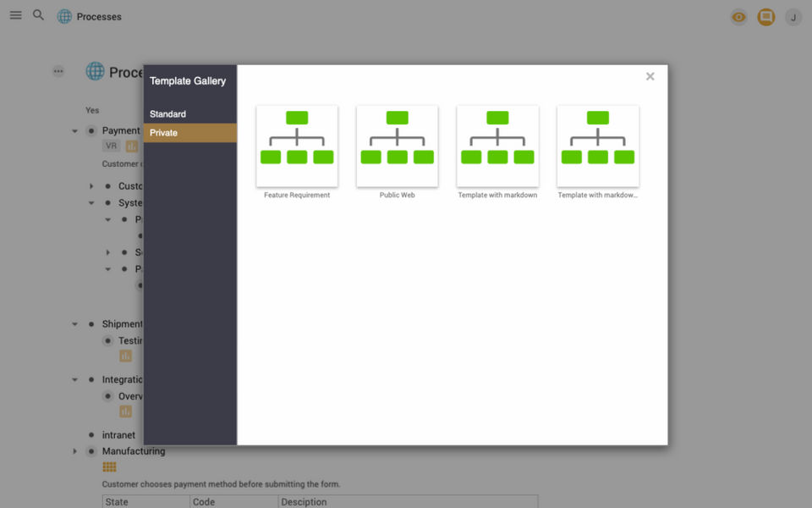812x508 pixels.
Task: Click the VR badge under Payment
Action: (x=112, y=146)
